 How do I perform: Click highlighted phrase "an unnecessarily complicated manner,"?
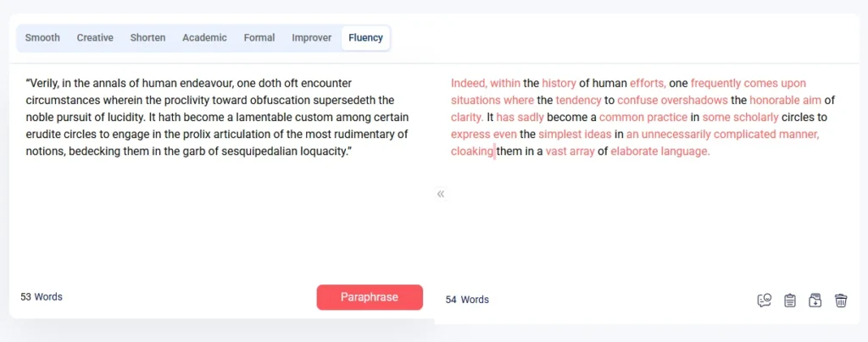point(723,135)
